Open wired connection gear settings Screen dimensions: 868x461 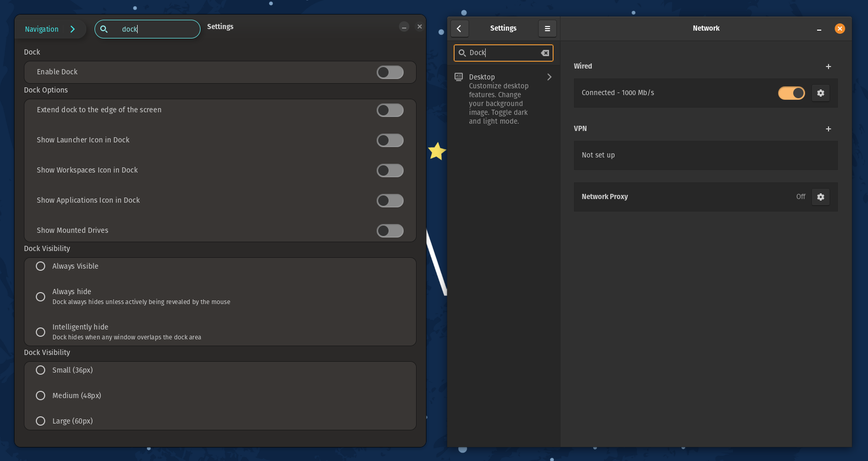click(820, 93)
